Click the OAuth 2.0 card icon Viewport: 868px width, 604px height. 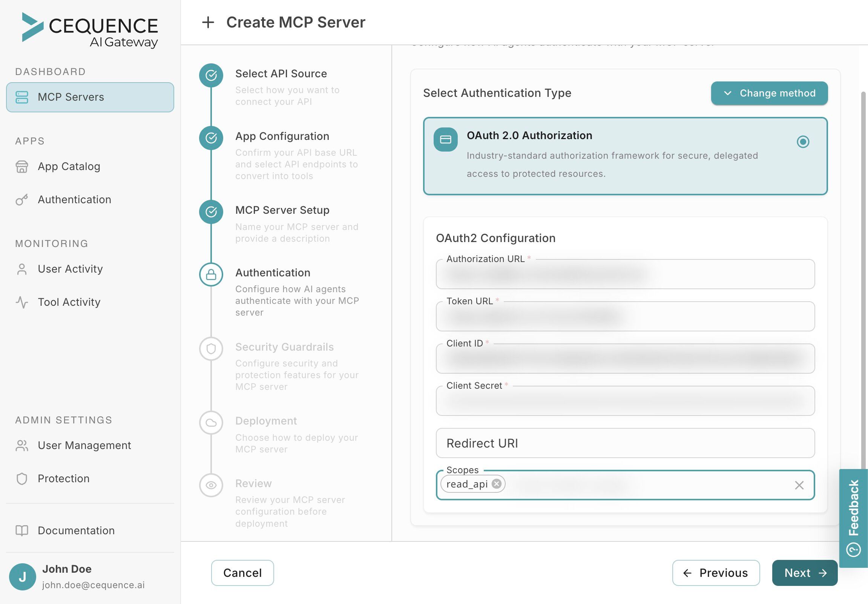click(445, 140)
